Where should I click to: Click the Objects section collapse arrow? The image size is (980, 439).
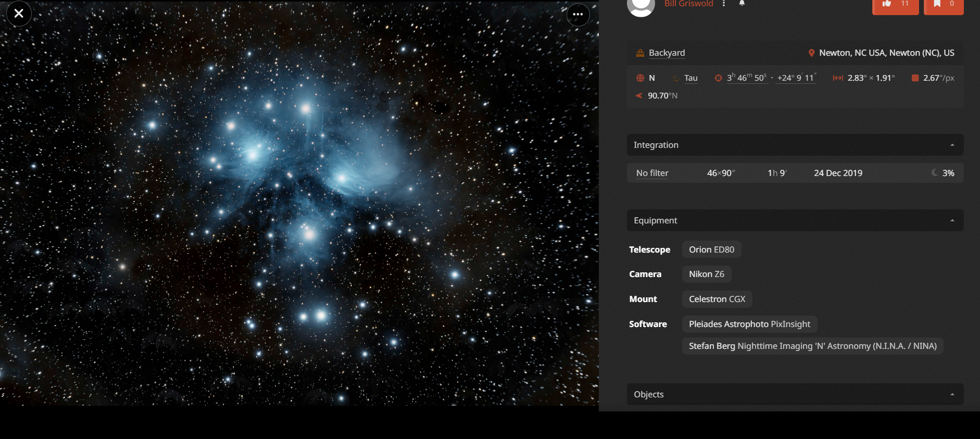pos(952,395)
